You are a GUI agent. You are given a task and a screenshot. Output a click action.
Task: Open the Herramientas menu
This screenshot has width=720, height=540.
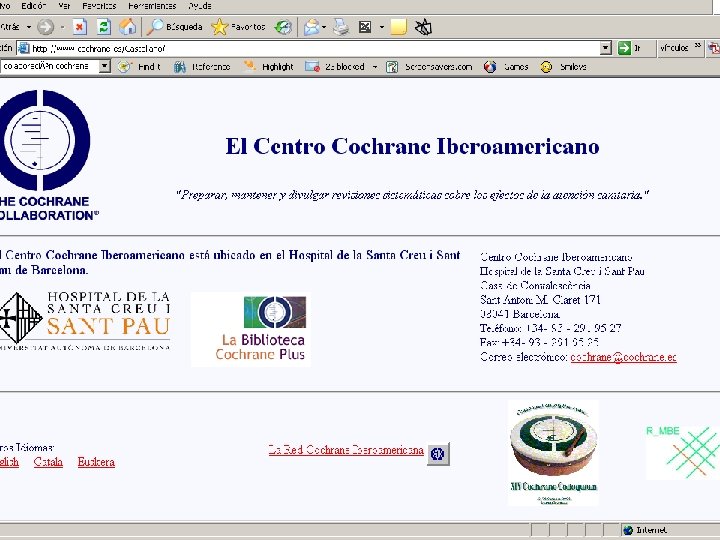[152, 6]
